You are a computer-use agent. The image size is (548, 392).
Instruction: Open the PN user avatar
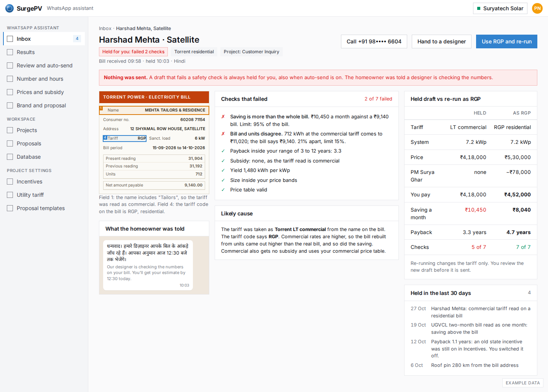[x=537, y=8]
